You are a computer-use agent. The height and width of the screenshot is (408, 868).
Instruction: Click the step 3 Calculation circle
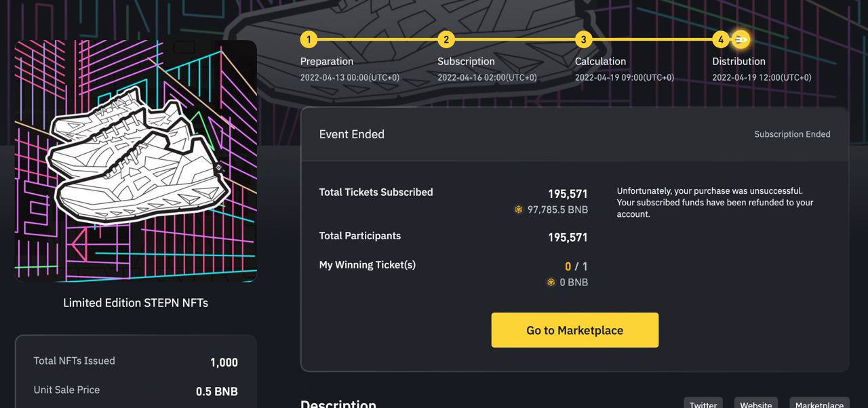pyautogui.click(x=583, y=39)
